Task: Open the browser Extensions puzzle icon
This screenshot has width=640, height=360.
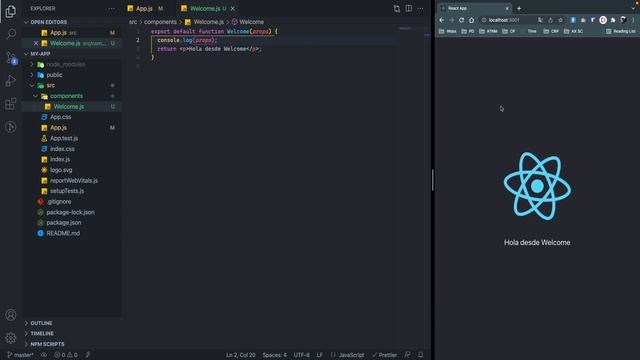Action: [x=613, y=20]
